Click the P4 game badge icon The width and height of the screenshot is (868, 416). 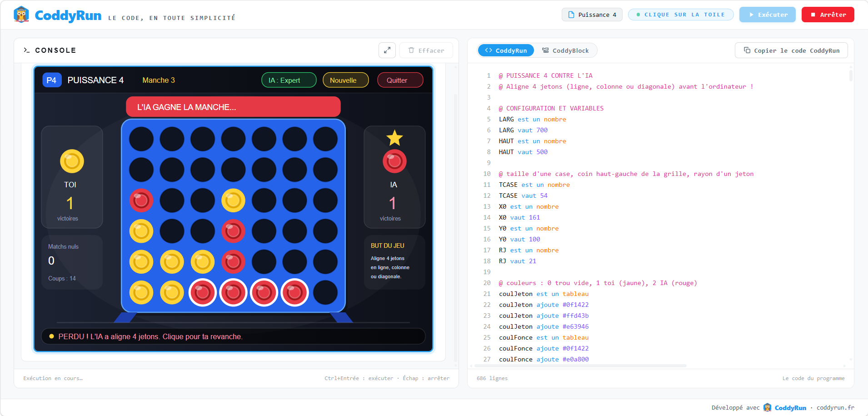52,80
